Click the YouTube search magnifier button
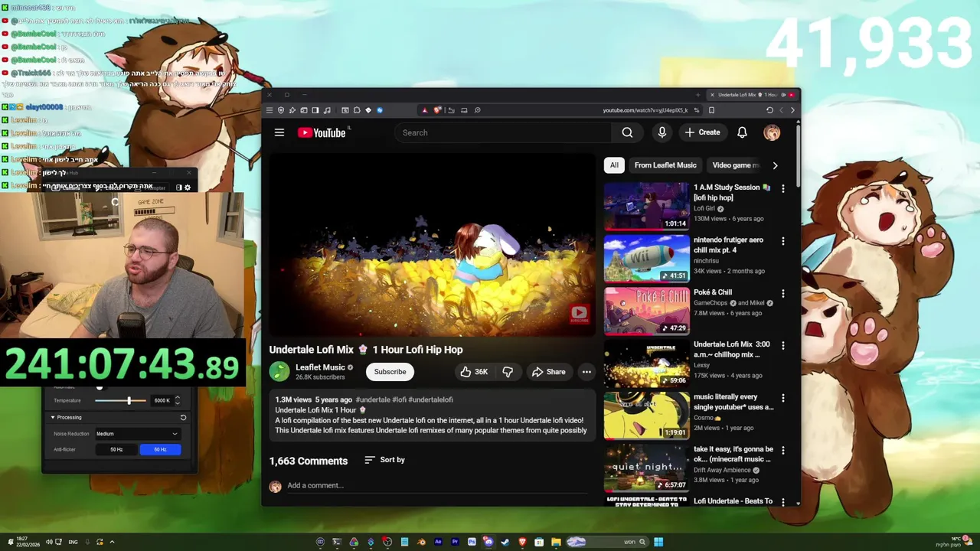 click(x=627, y=132)
